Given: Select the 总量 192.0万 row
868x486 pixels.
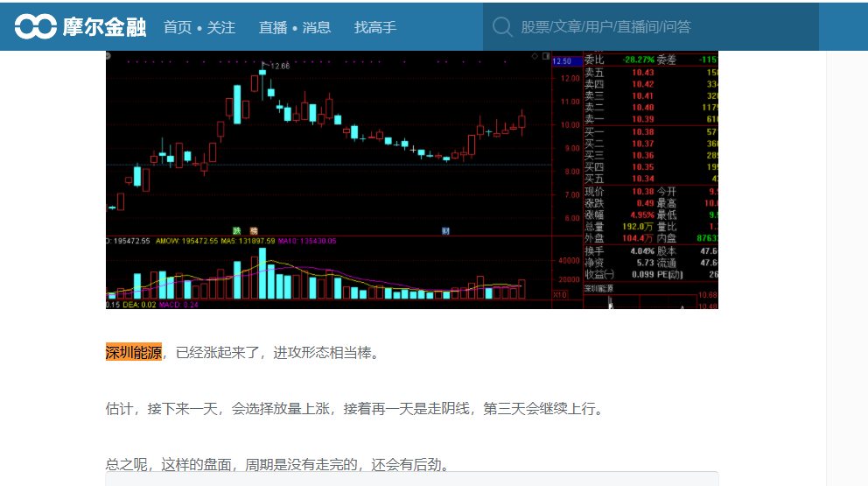Looking at the screenshot, I should pos(619,227).
